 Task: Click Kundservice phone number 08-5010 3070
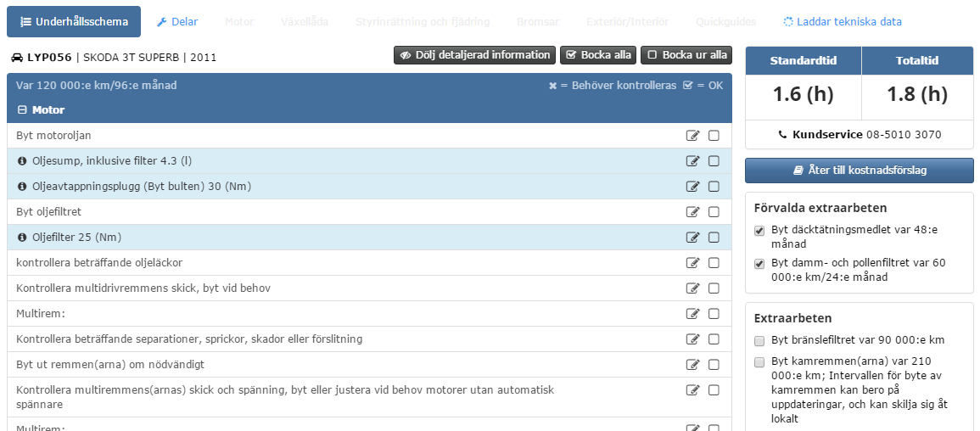pyautogui.click(x=904, y=134)
